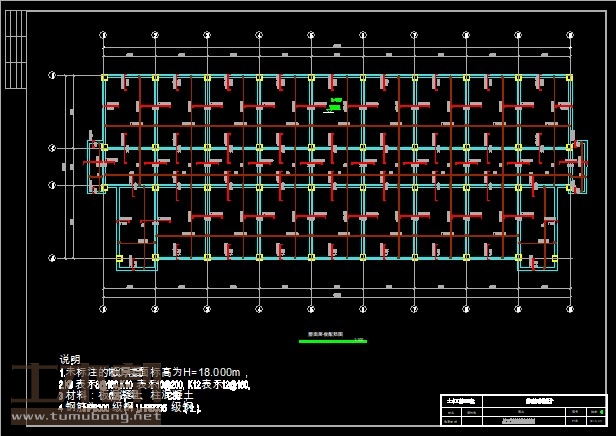
Task: Click the stair projection at the plan's right end
Action: point(577,167)
